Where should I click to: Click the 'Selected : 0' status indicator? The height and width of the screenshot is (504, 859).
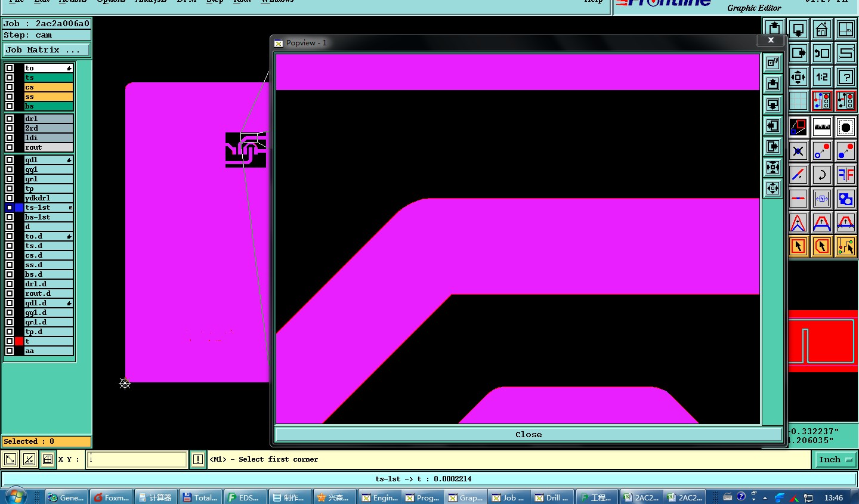[46, 441]
